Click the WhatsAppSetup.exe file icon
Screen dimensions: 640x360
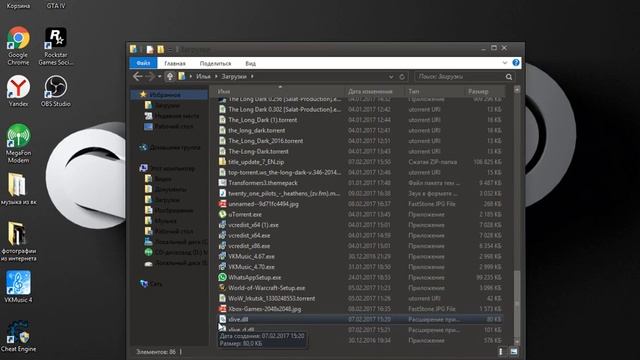[x=222, y=277]
